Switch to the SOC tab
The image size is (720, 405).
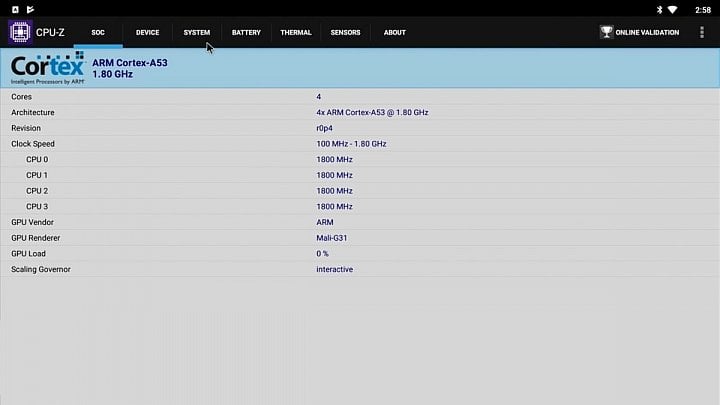pos(98,33)
